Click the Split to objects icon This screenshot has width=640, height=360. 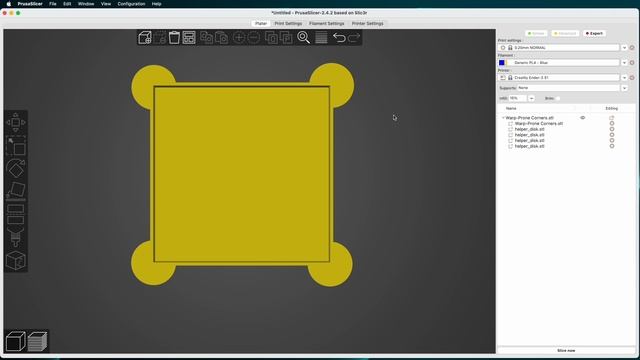pyautogui.click(x=271, y=38)
